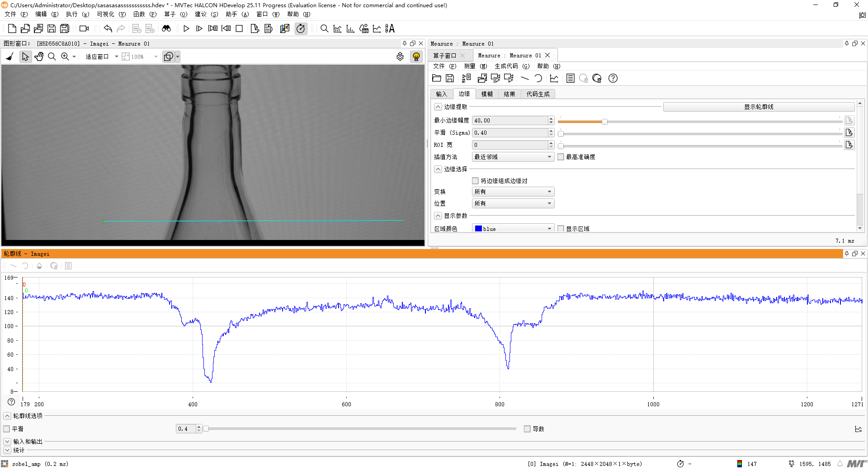The height and width of the screenshot is (470, 868).
Task: Switch to the 结果 tab
Action: click(x=509, y=94)
